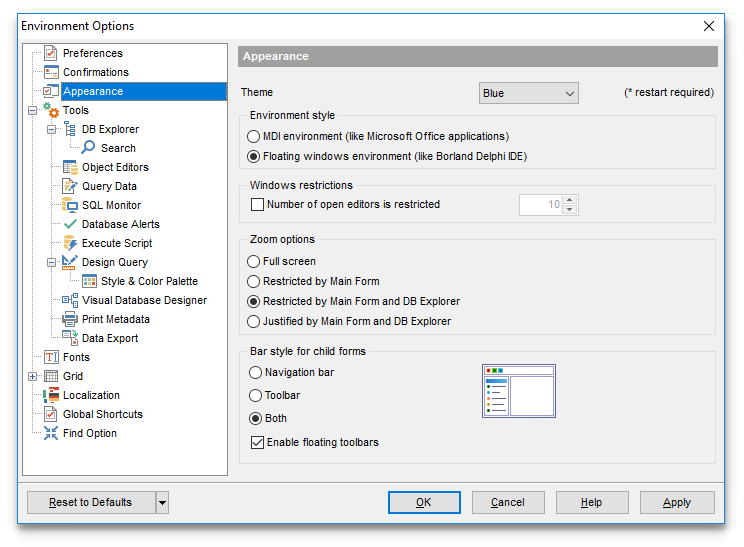Viewport: 744px width, 547px height.
Task: Select Restricted by Main Form and DB Explorer
Action: tap(253, 301)
